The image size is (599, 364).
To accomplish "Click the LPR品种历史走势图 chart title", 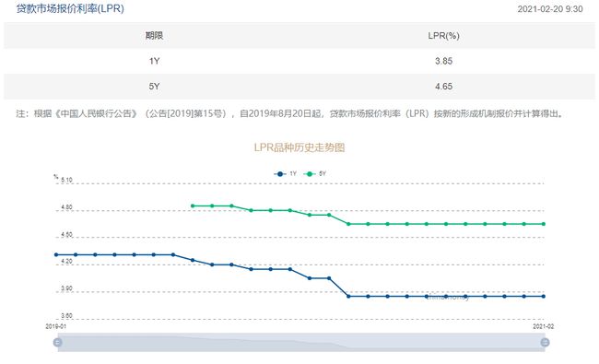I will click(299, 147).
